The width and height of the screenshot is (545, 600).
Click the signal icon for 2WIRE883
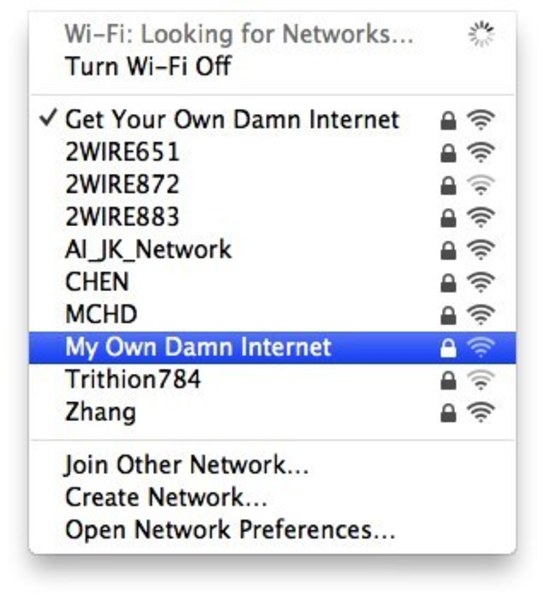(x=481, y=217)
